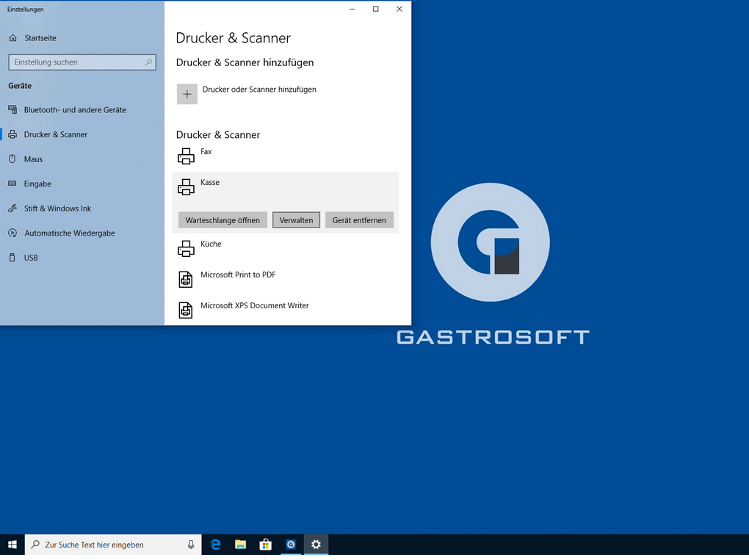This screenshot has height=560, width=749.
Task: Click the Kasse printer icon
Action: point(186,187)
